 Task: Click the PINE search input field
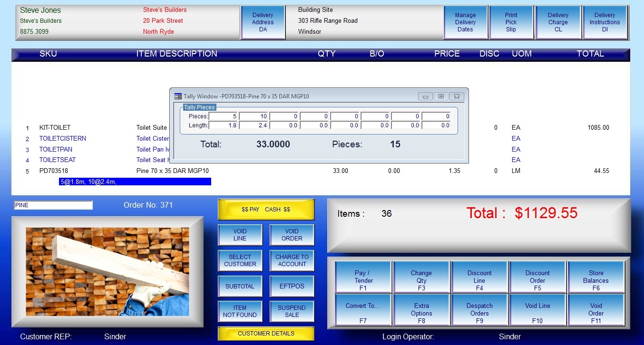[53, 205]
